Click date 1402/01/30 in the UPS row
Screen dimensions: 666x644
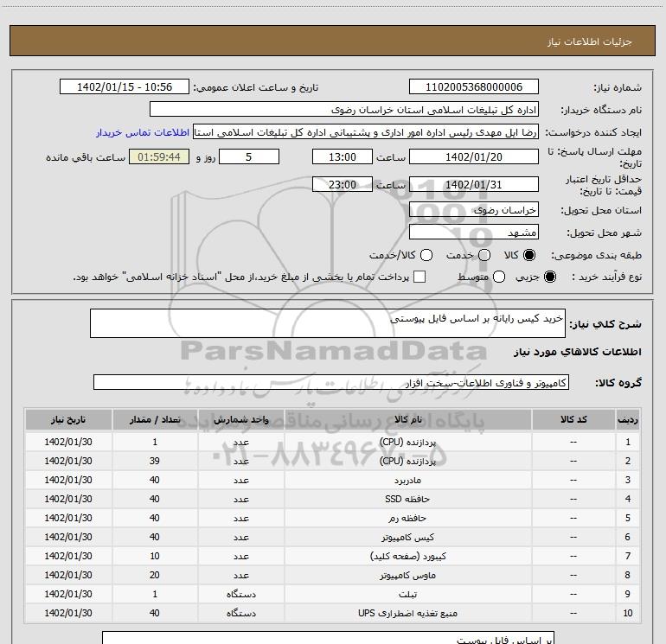coord(68,614)
